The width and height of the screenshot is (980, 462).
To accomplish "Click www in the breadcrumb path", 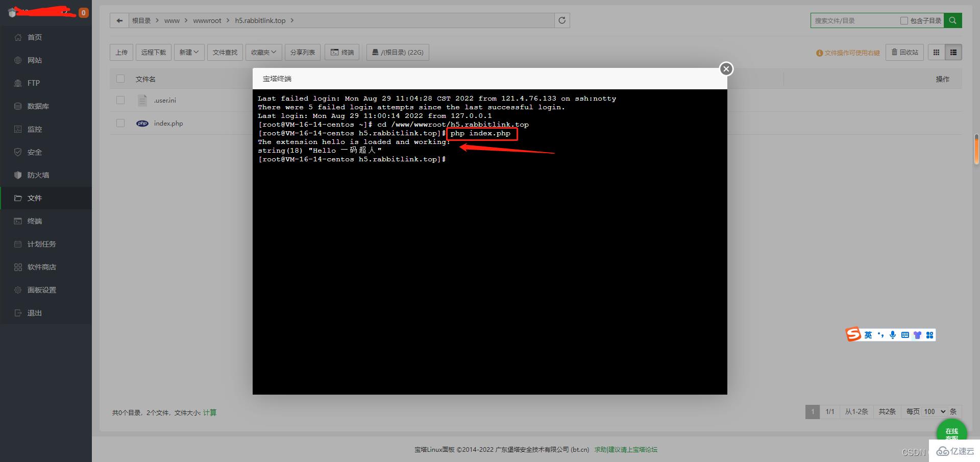I will (172, 20).
